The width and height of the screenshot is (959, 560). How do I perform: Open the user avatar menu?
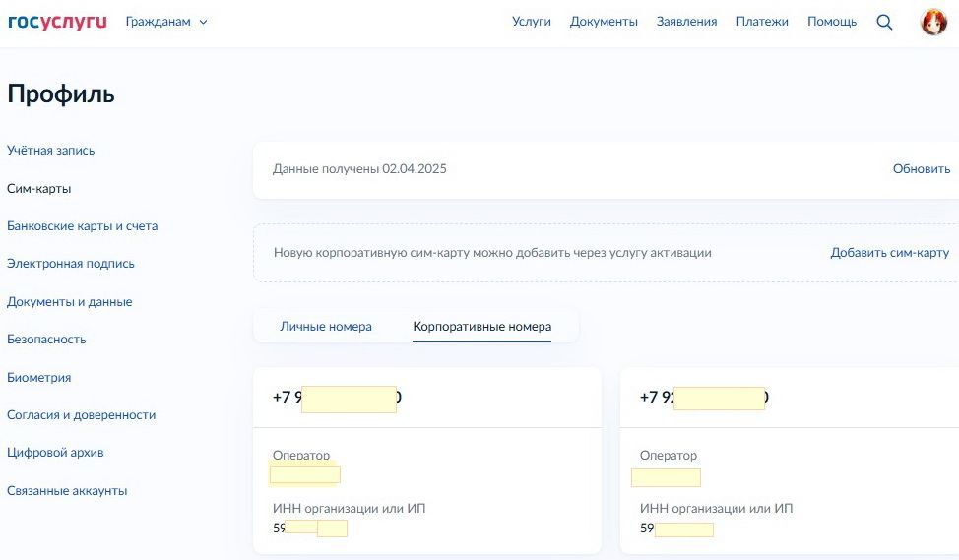point(933,22)
